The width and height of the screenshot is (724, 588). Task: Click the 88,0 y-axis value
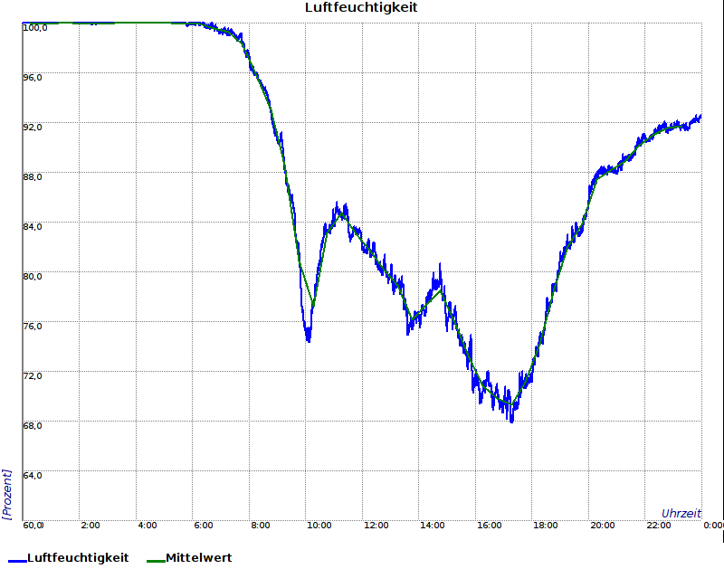tap(33, 177)
